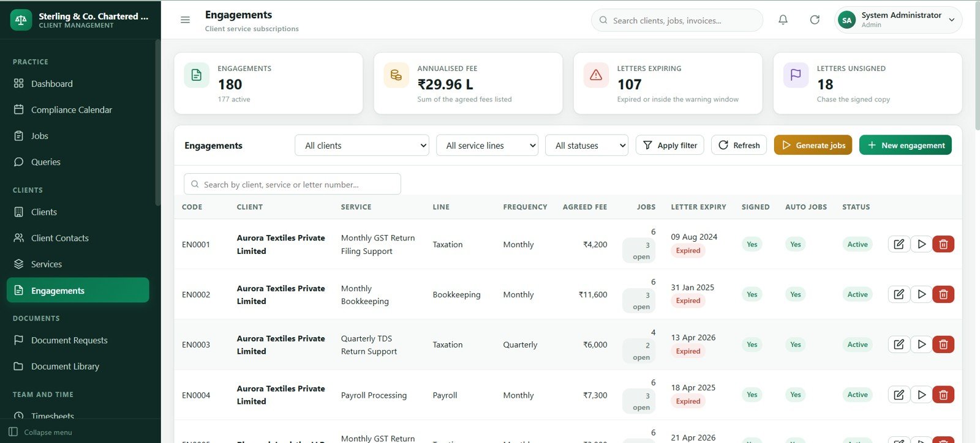This screenshot has width=980, height=443.
Task: Delete engagement EN0004
Action: tap(943, 395)
